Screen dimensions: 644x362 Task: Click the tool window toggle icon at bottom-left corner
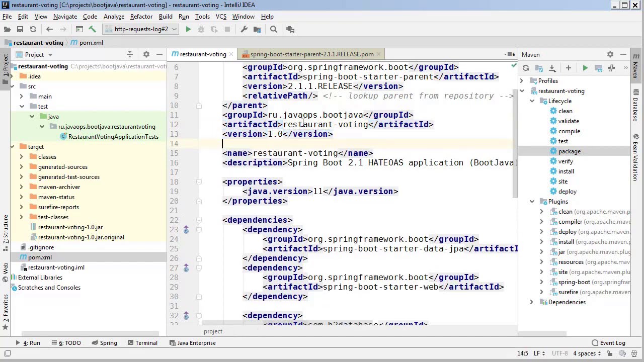(x=7, y=353)
